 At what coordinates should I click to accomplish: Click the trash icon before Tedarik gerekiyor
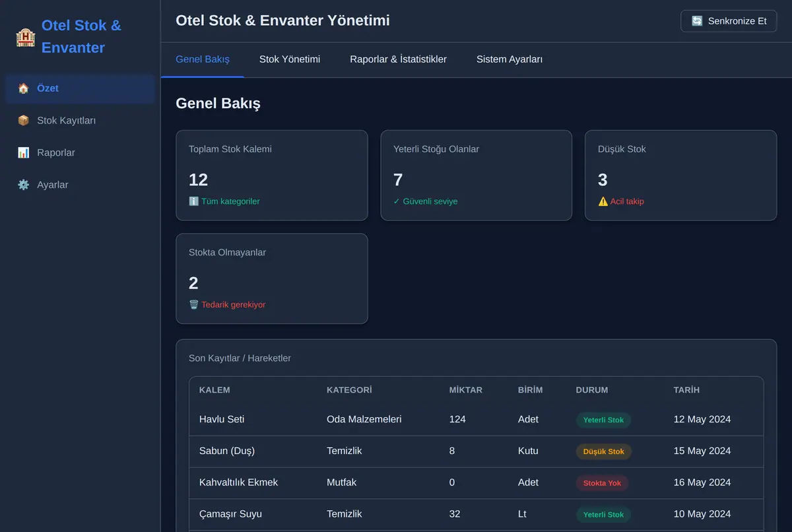pyautogui.click(x=193, y=305)
